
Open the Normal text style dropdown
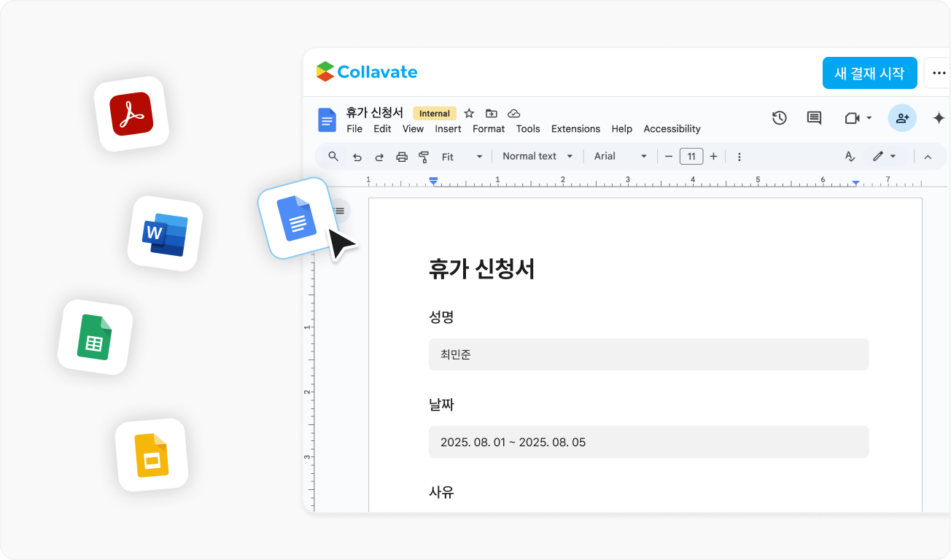pyautogui.click(x=537, y=156)
